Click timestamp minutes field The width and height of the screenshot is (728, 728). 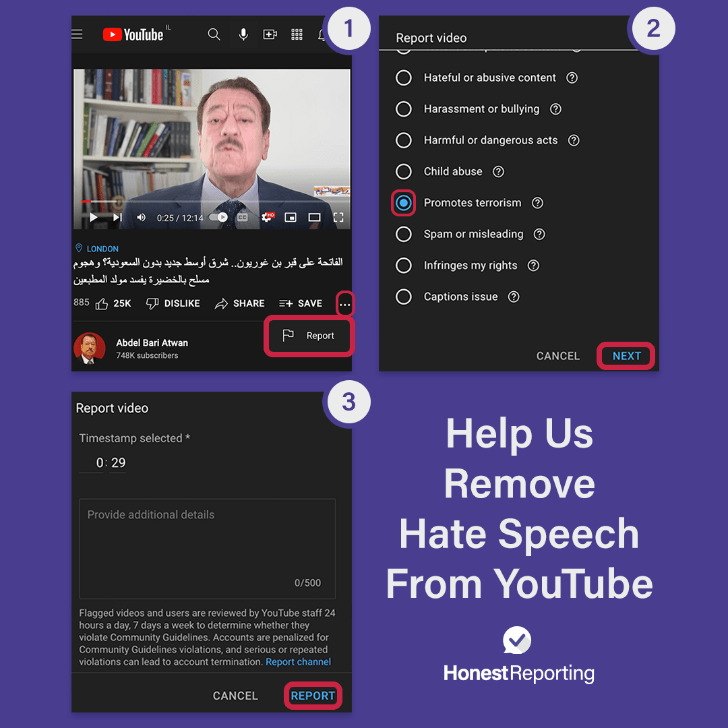point(92,463)
